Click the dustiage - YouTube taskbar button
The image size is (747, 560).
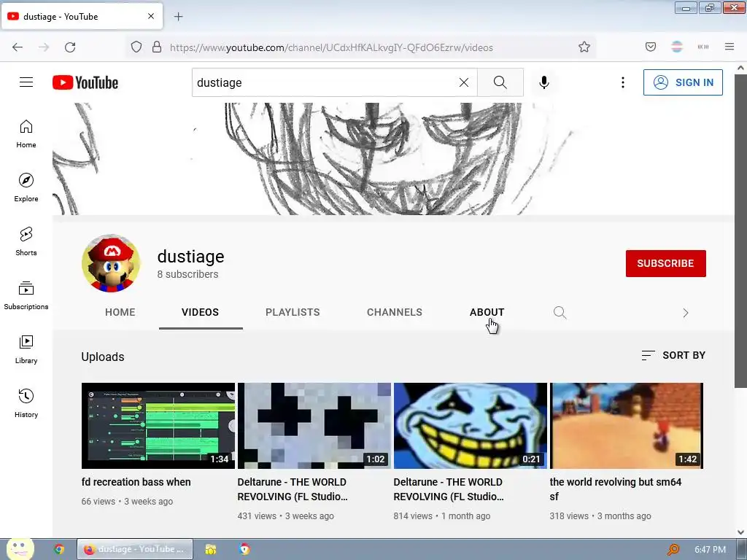point(135,549)
